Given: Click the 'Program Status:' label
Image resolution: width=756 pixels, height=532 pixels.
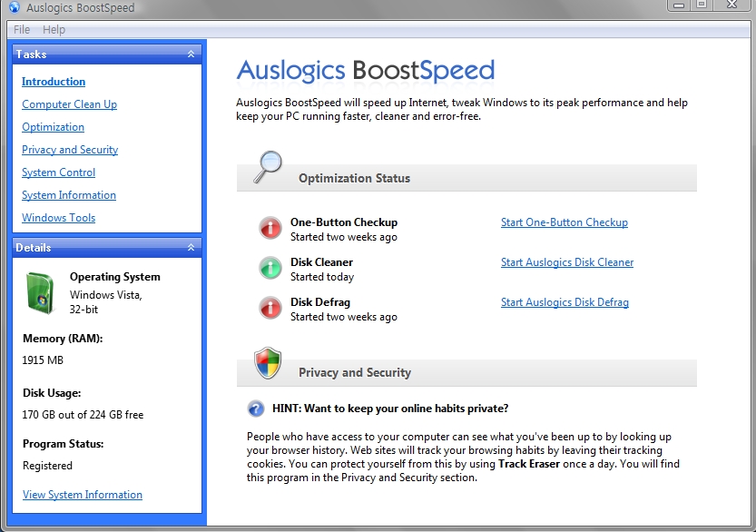Looking at the screenshot, I should coord(64,444).
